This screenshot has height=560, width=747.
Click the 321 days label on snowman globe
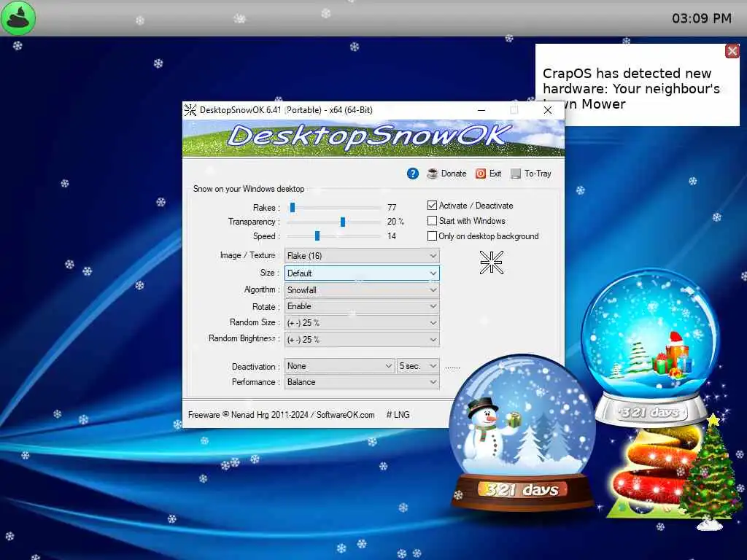(522, 489)
